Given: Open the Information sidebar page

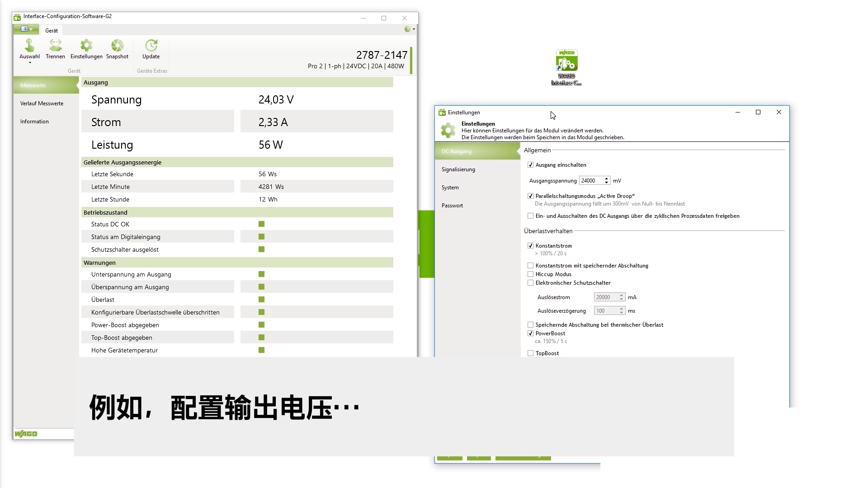Looking at the screenshot, I should [x=34, y=122].
